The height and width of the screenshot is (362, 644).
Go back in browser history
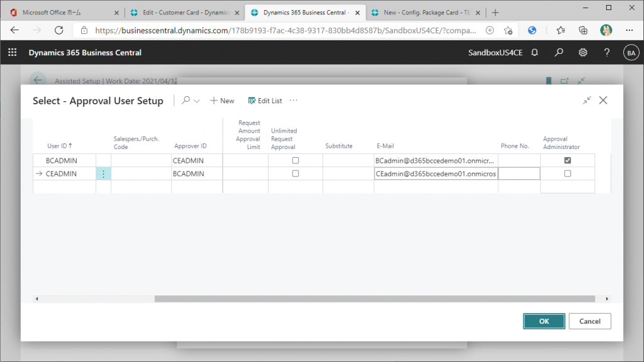[14, 30]
